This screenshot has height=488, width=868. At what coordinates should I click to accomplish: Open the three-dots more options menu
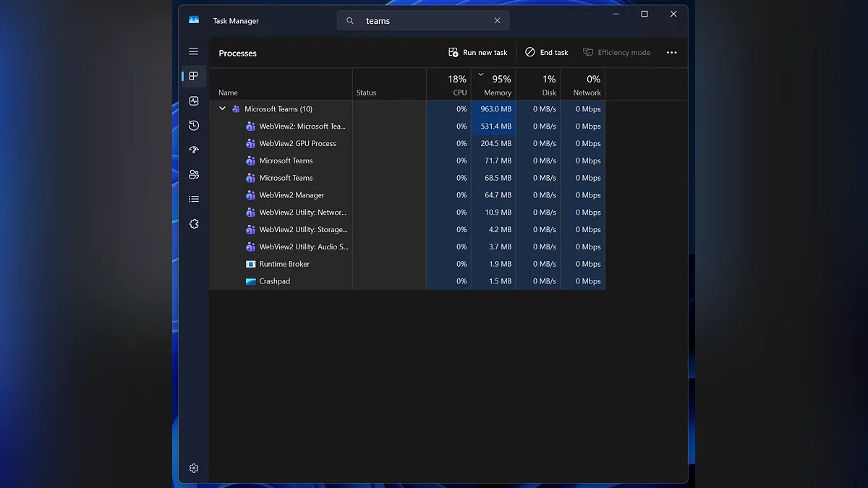[x=671, y=53]
